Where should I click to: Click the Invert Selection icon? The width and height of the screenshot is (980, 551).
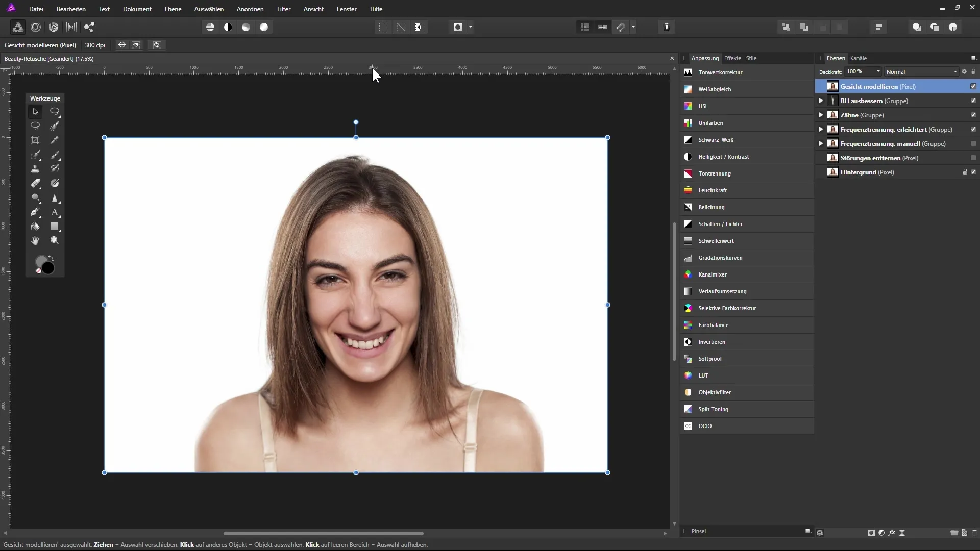(x=419, y=27)
